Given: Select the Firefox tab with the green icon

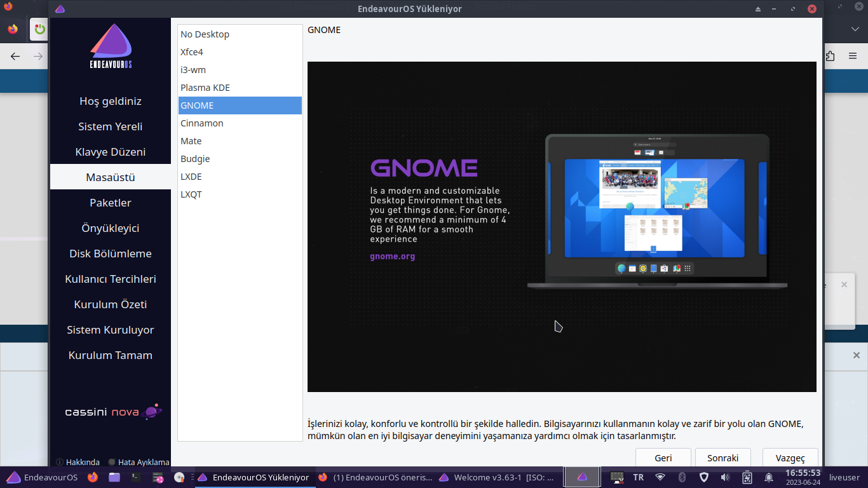Looking at the screenshot, I should (39, 29).
